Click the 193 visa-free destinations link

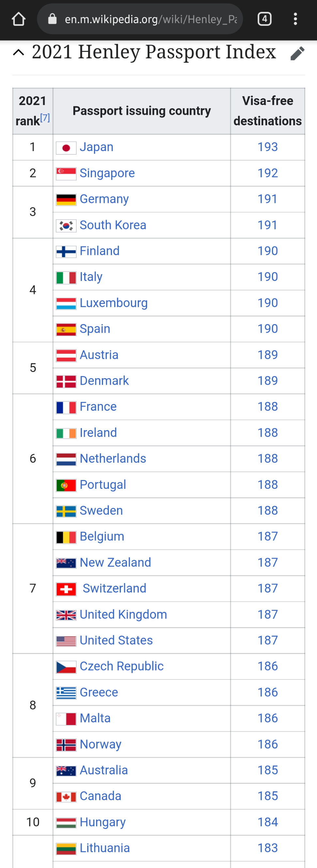click(267, 147)
